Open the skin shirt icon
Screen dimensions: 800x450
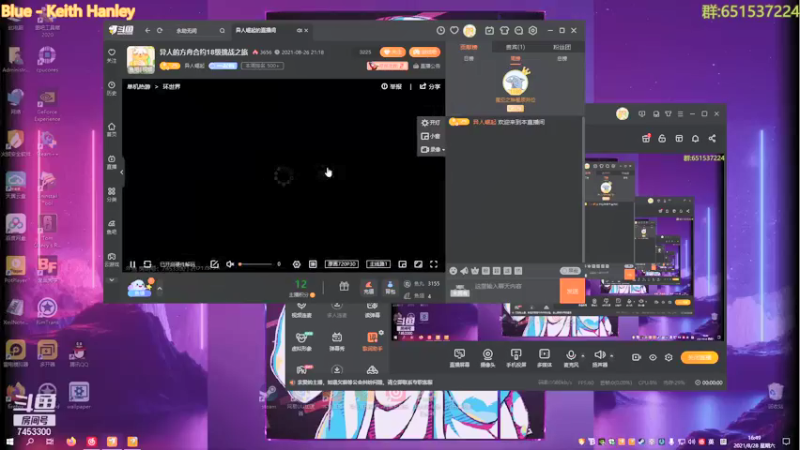(504, 31)
